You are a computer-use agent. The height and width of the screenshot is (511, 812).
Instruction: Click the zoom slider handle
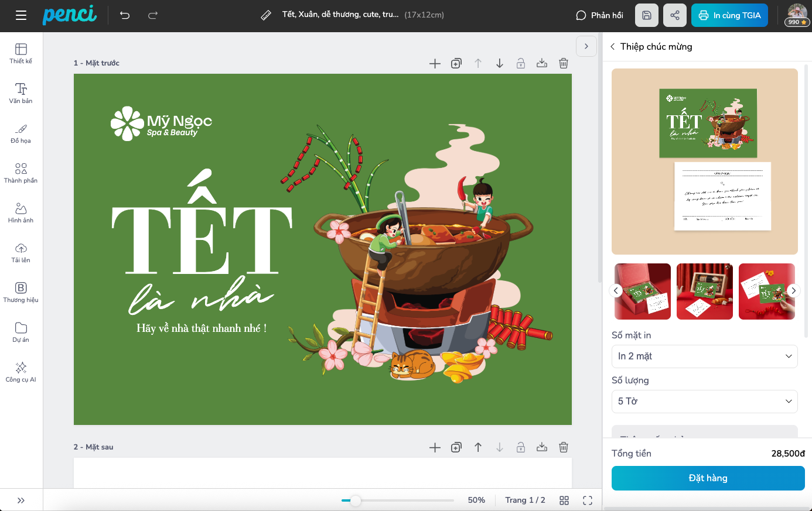point(356,500)
